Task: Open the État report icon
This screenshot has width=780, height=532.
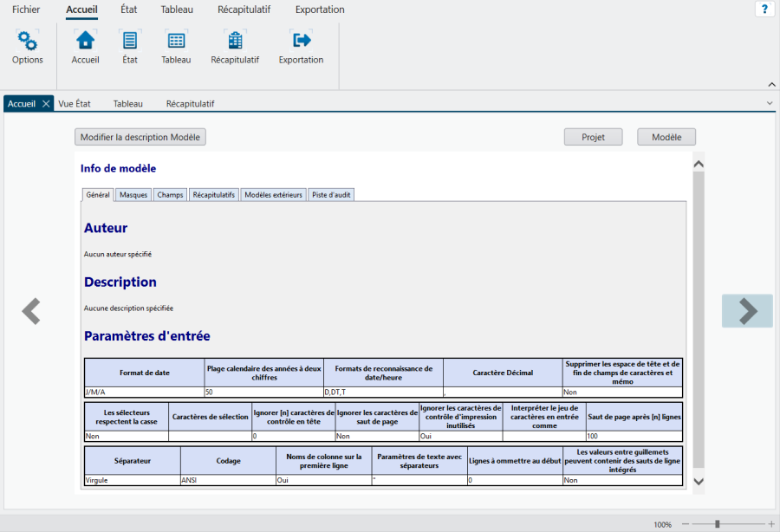Action: click(x=130, y=41)
